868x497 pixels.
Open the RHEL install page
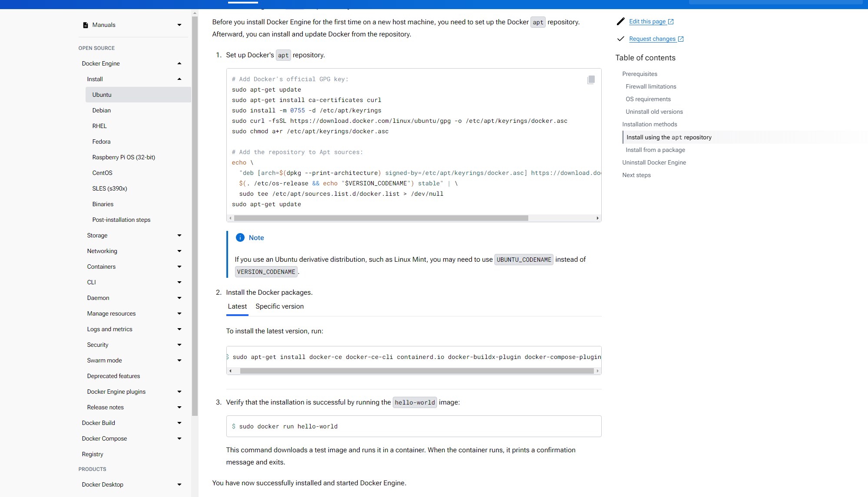99,126
